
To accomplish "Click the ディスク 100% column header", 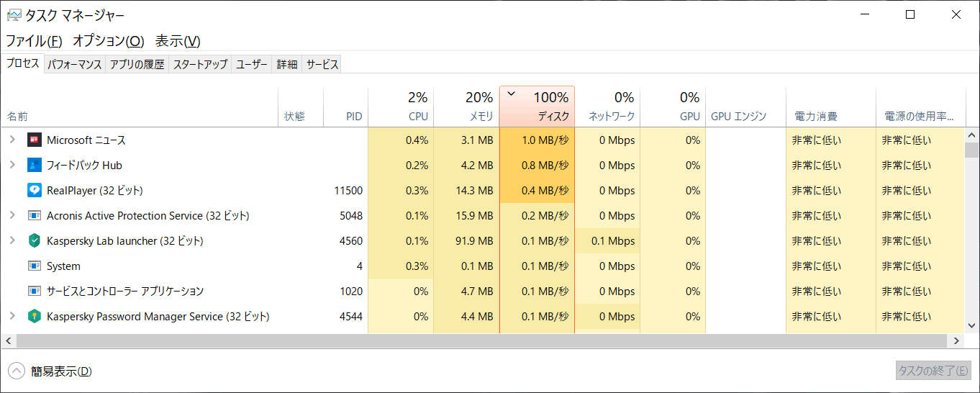I will coord(537,107).
